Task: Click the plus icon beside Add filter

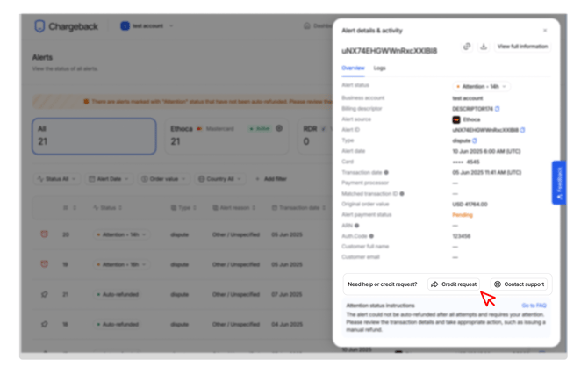Action: click(x=258, y=179)
